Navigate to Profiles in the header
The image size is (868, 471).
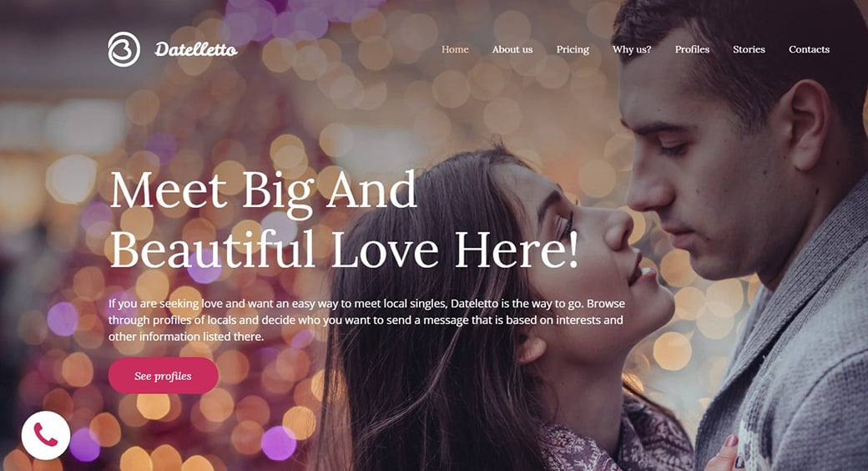click(692, 49)
